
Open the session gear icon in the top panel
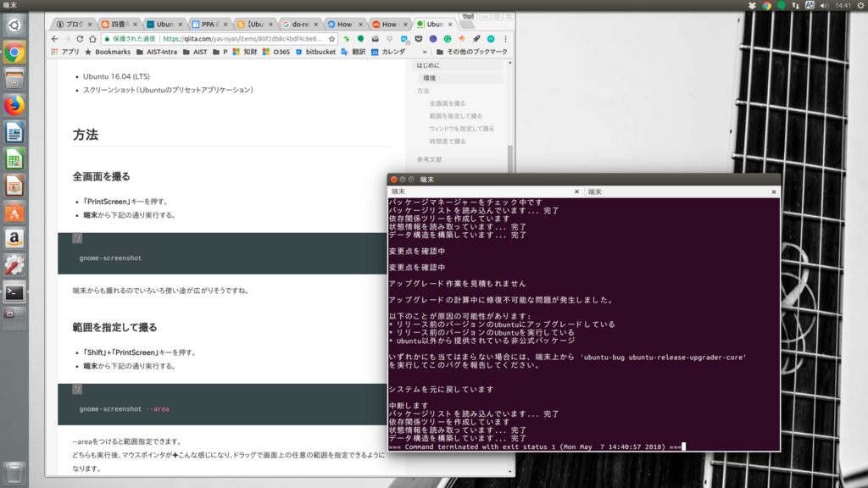tap(860, 7)
